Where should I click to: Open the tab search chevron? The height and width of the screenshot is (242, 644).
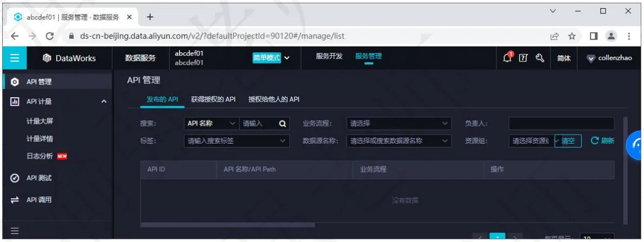coord(553,11)
